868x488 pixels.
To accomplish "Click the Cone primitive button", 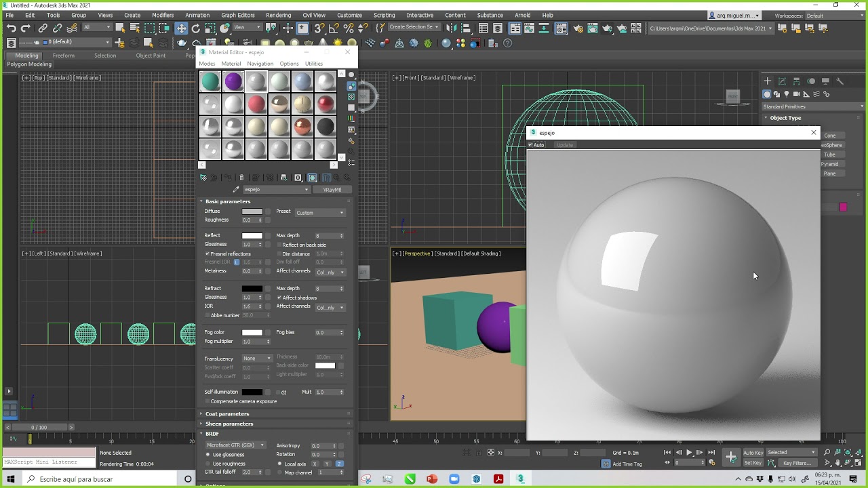I will pyautogui.click(x=830, y=136).
